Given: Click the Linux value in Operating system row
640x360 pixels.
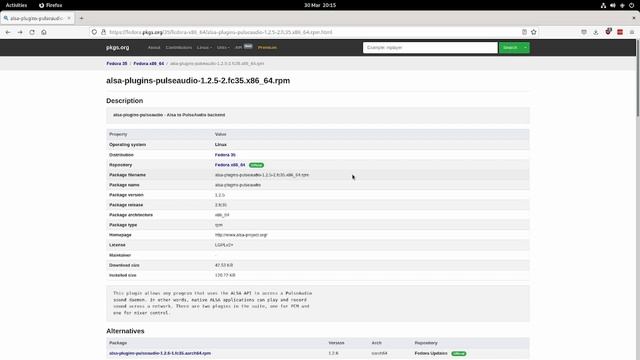Looking at the screenshot, I should pos(221,144).
